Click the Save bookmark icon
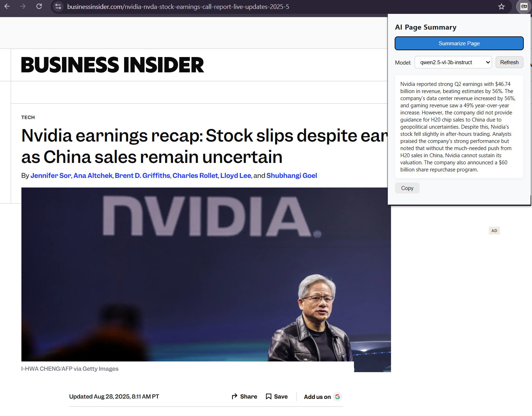This screenshot has width=532, height=416. click(269, 396)
